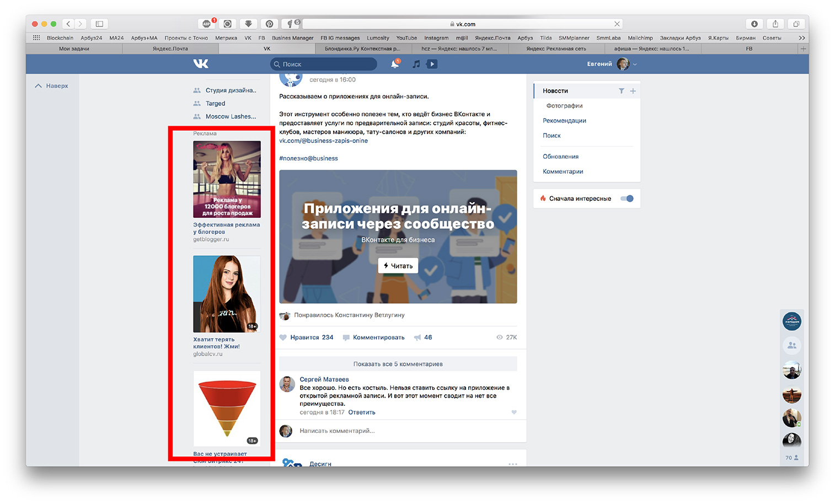Open the globalcv.ru ad image
Image resolution: width=835 pixels, height=504 pixels.
pyautogui.click(x=227, y=294)
